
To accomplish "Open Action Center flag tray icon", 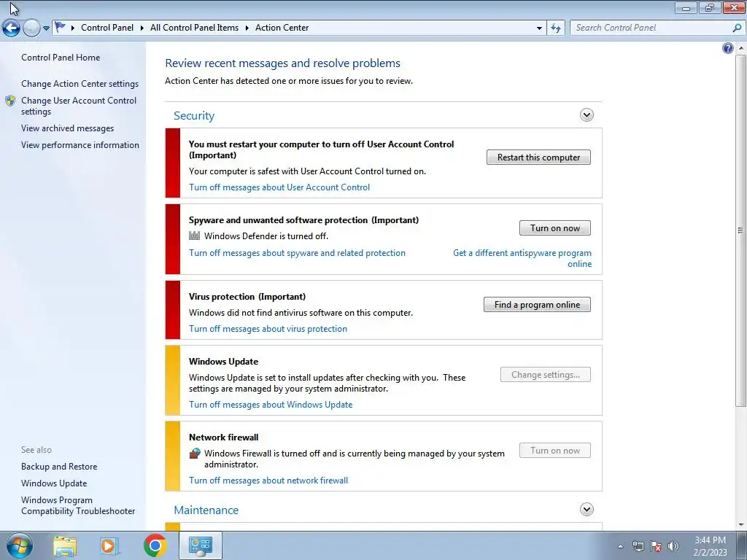I will click(656, 546).
